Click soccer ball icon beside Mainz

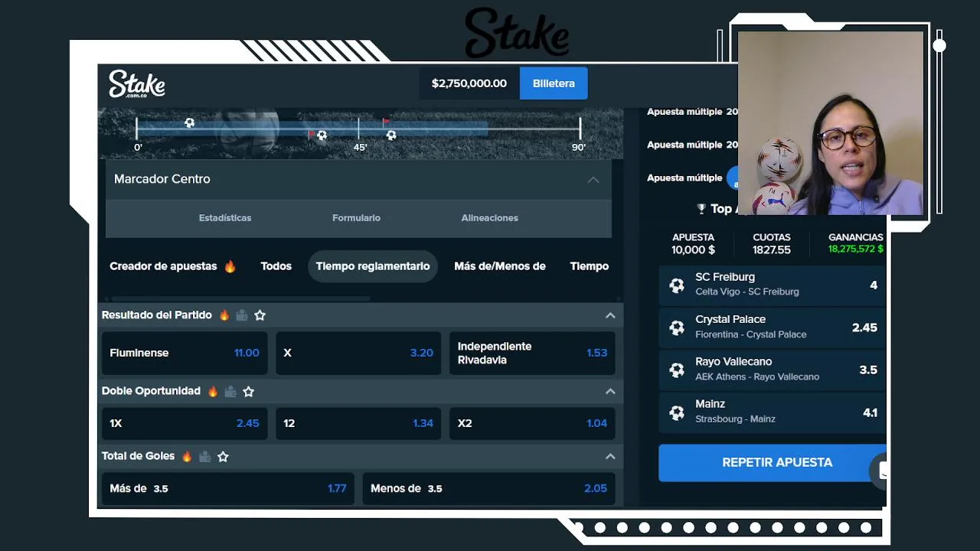point(677,412)
